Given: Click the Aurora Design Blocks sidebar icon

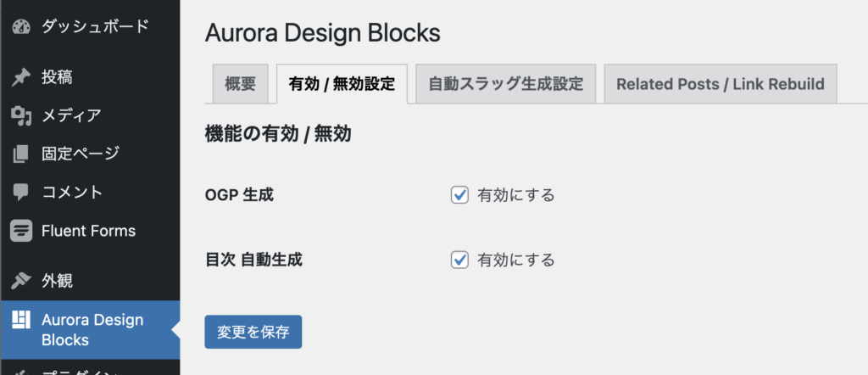Looking at the screenshot, I should pos(22,320).
